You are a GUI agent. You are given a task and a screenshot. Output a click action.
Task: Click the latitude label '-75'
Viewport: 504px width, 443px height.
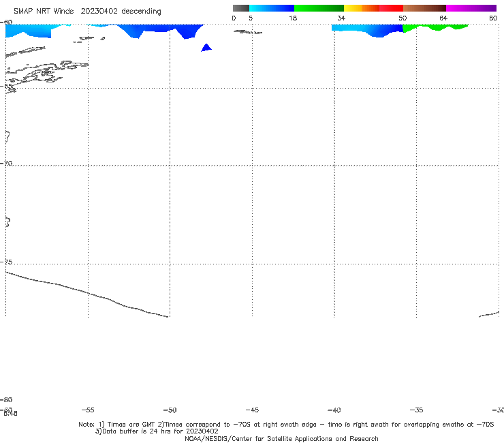point(6,262)
